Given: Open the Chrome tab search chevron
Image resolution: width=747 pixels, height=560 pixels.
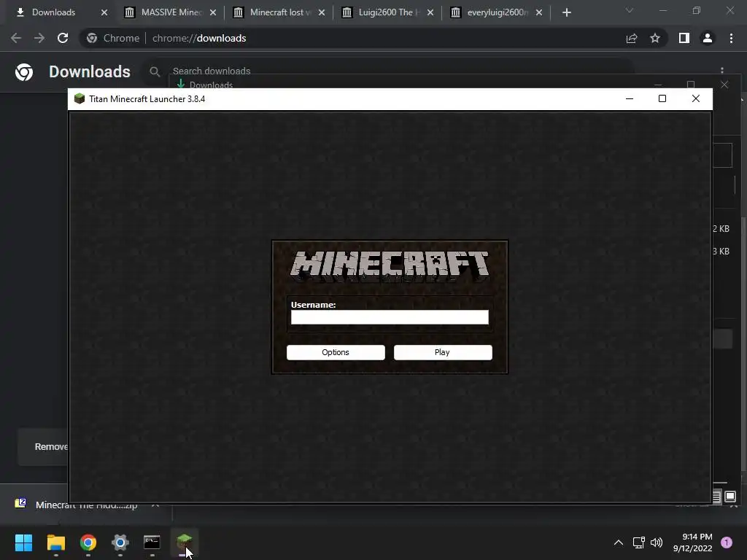Looking at the screenshot, I should point(630,10).
